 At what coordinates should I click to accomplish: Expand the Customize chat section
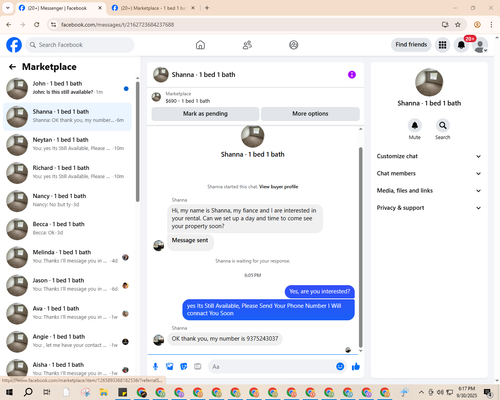coord(429,156)
